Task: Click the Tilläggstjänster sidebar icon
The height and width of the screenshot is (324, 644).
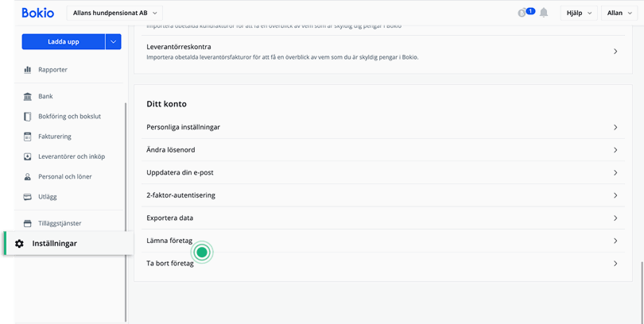Action: tap(28, 223)
